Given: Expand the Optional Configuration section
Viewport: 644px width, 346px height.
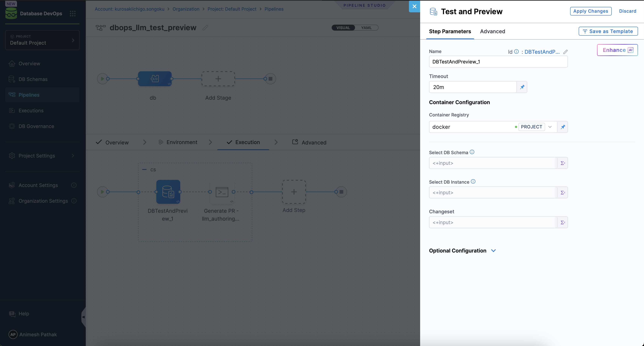Looking at the screenshot, I should [x=493, y=250].
